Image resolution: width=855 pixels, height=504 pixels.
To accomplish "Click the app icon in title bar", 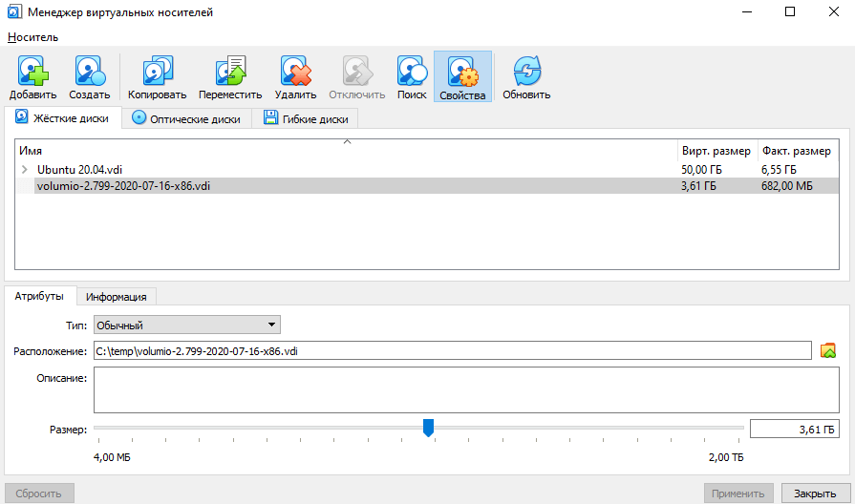I will tap(14, 11).
